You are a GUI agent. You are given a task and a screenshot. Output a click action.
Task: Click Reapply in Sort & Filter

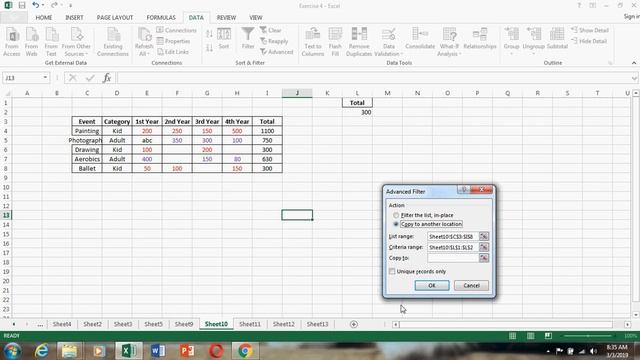coord(274,41)
